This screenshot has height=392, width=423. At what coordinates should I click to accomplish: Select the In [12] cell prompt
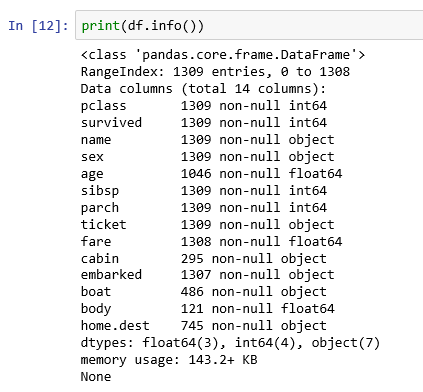pyautogui.click(x=38, y=26)
